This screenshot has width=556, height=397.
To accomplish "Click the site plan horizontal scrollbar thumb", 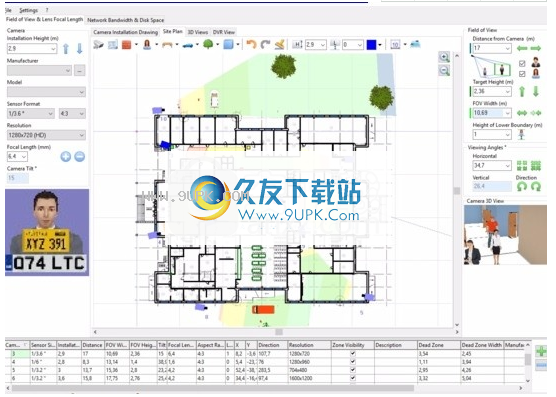I will pyautogui.click(x=279, y=332).
